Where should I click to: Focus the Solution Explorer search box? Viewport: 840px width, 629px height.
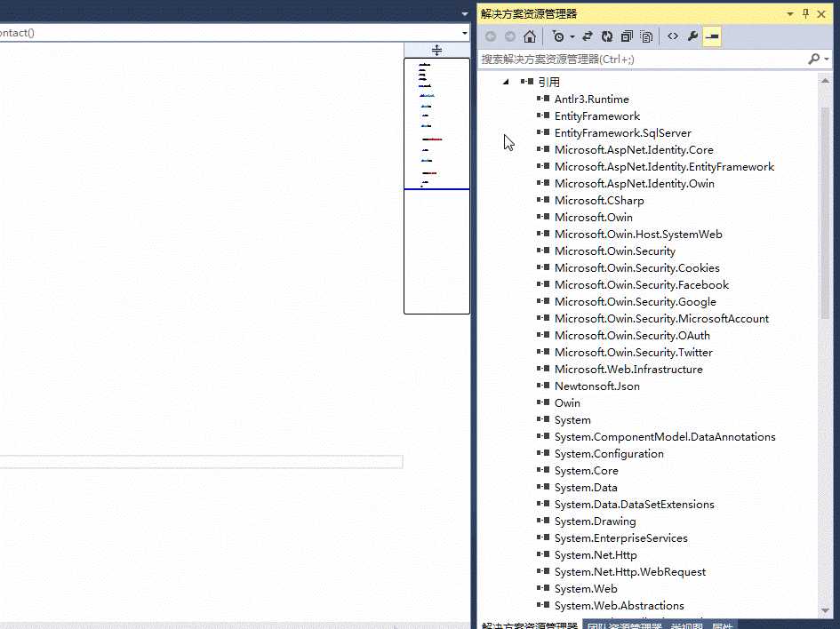(x=642, y=59)
